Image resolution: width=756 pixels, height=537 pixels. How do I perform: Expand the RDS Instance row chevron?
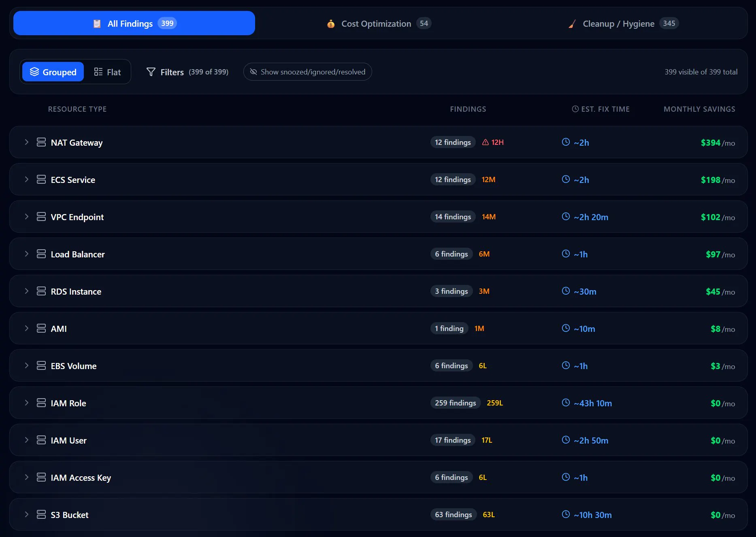click(x=27, y=291)
